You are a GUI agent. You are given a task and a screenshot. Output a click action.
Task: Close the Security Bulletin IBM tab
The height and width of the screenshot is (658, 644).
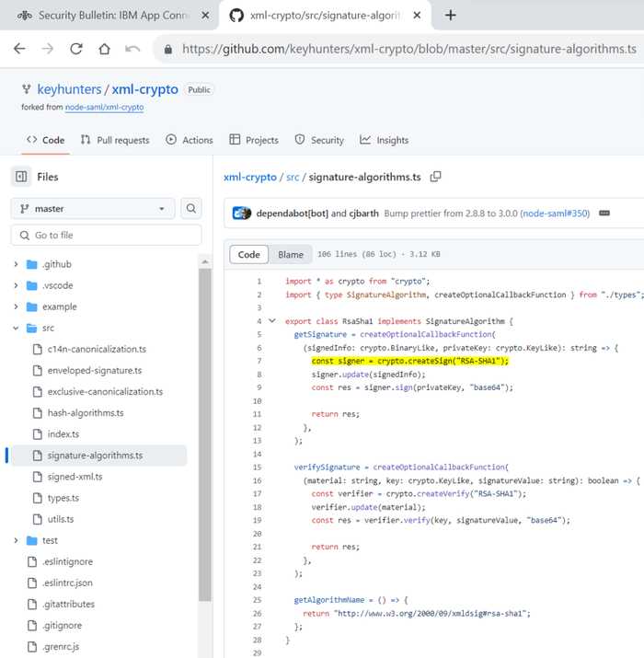tap(205, 16)
